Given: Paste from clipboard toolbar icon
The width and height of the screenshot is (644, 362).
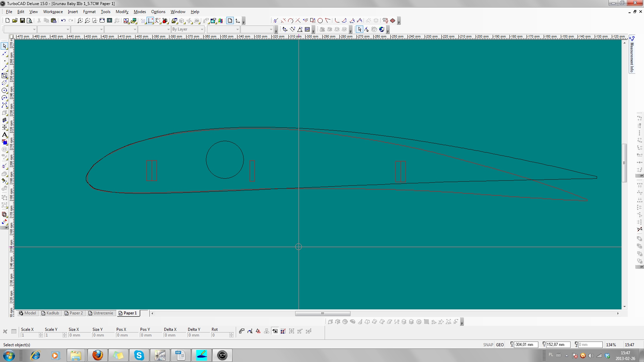Looking at the screenshot, I should point(54,20).
